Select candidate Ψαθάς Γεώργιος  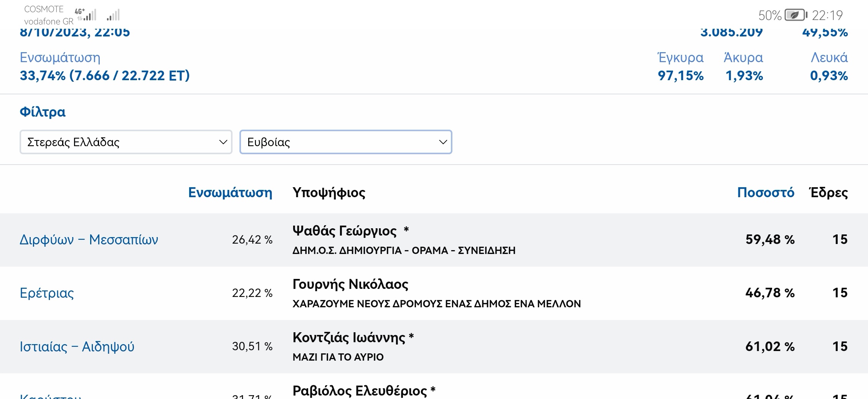pos(344,231)
